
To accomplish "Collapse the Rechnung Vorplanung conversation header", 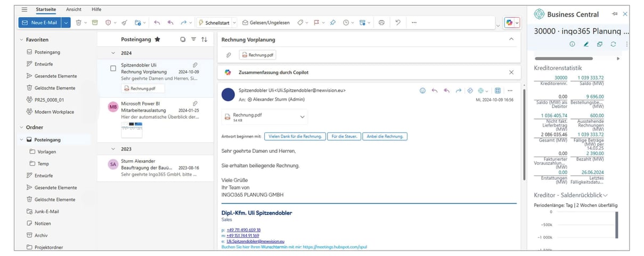I will [511, 39].
